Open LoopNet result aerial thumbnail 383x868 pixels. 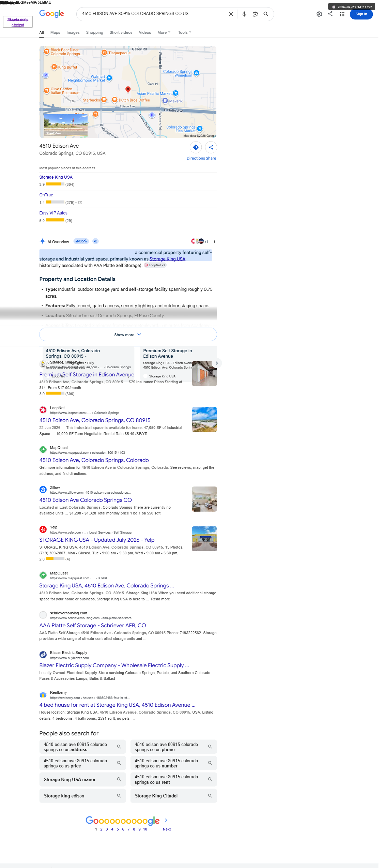coord(204,419)
